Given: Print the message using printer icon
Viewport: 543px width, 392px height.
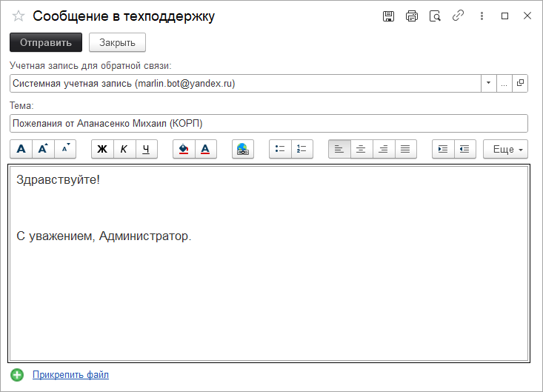Looking at the screenshot, I should click(x=412, y=16).
